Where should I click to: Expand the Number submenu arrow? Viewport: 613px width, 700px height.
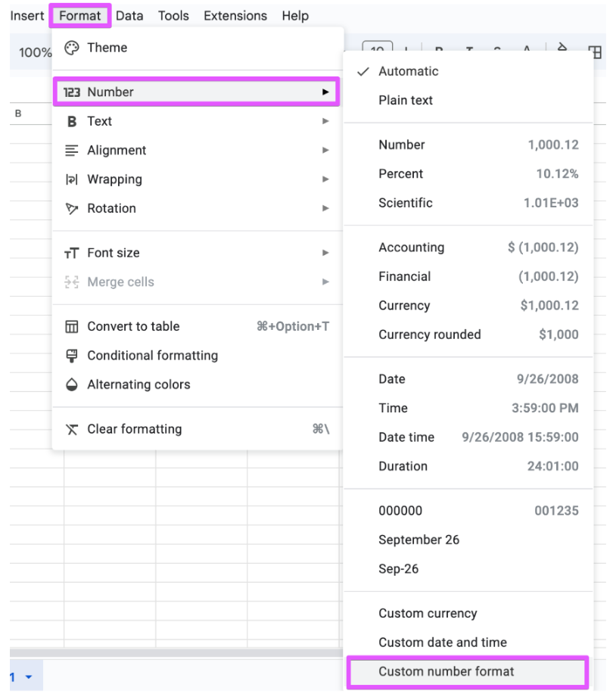[325, 92]
